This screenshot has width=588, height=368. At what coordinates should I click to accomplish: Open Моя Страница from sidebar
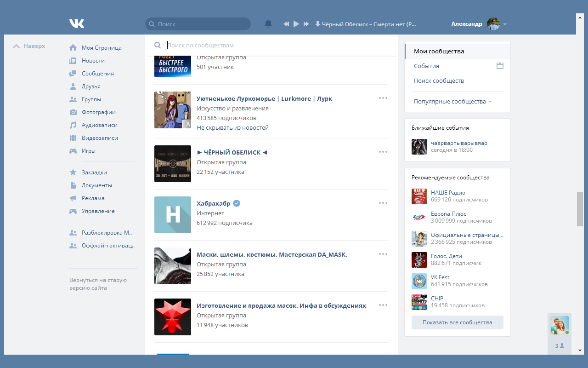pyautogui.click(x=102, y=47)
